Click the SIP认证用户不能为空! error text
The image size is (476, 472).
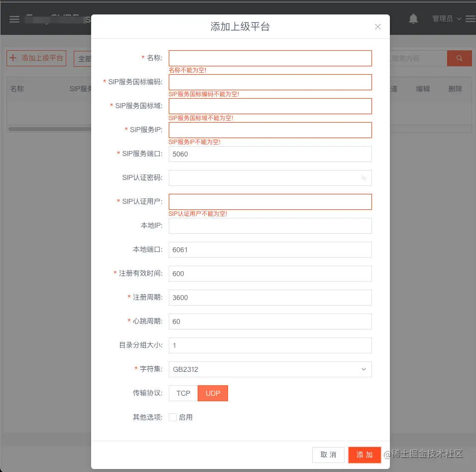(x=198, y=214)
